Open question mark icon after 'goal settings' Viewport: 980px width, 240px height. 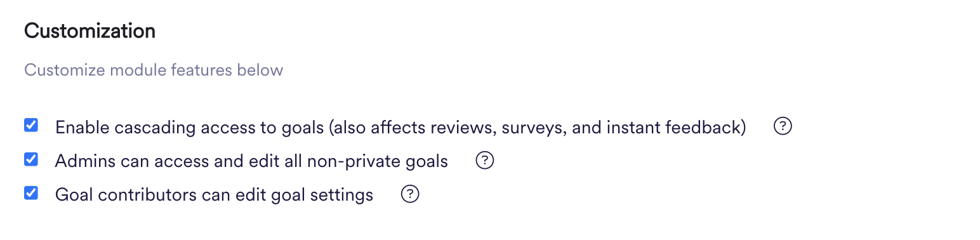click(410, 194)
